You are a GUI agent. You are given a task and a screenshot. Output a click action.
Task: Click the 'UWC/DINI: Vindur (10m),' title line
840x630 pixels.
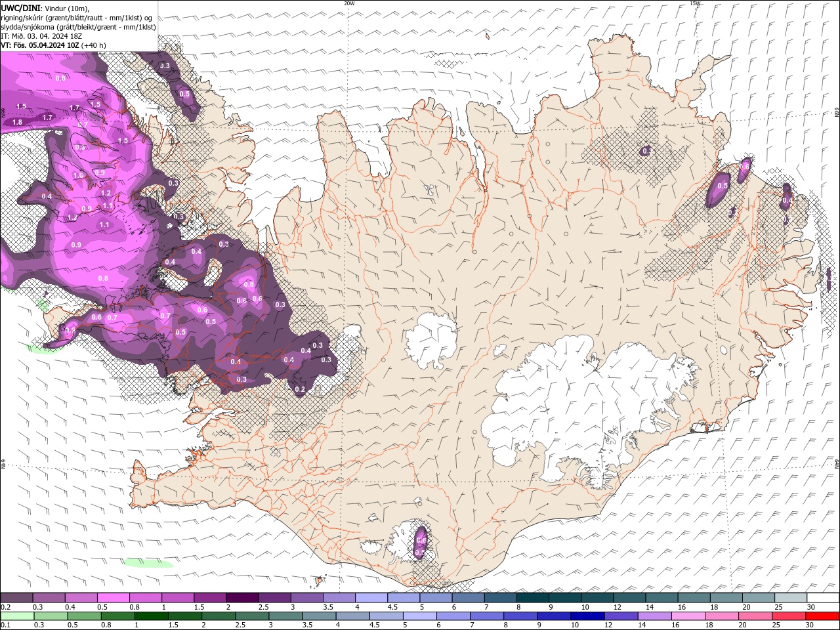tap(45, 8)
